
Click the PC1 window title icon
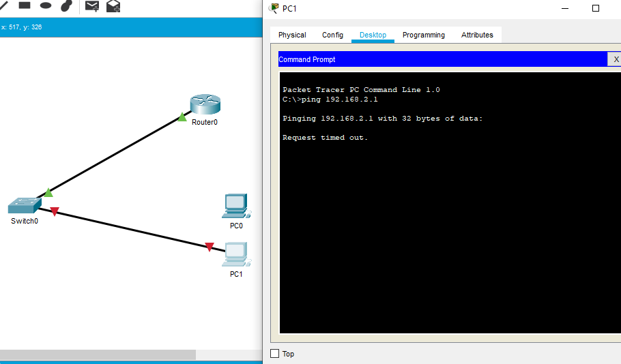click(274, 8)
